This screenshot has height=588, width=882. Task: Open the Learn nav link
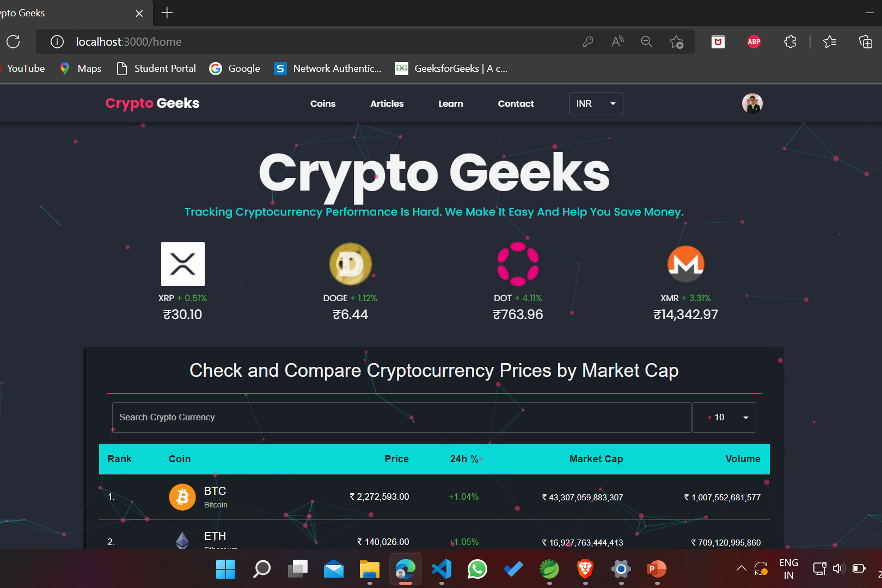[x=451, y=103]
